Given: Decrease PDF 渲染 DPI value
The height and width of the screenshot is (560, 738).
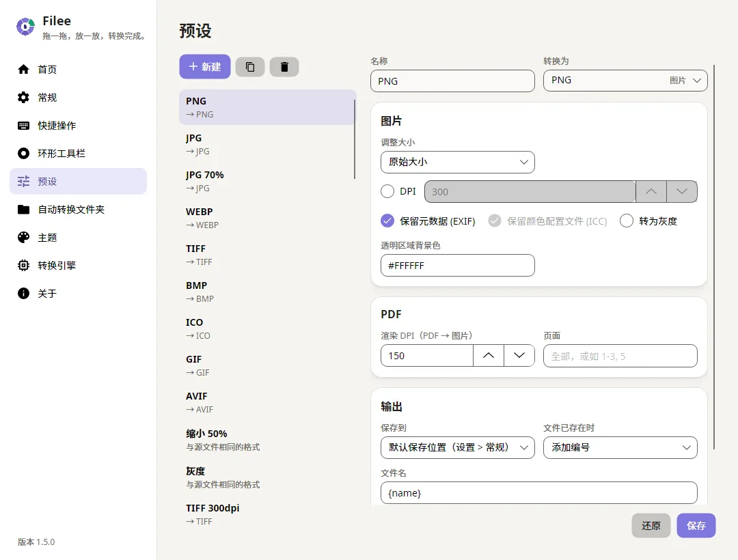Looking at the screenshot, I should (519, 356).
